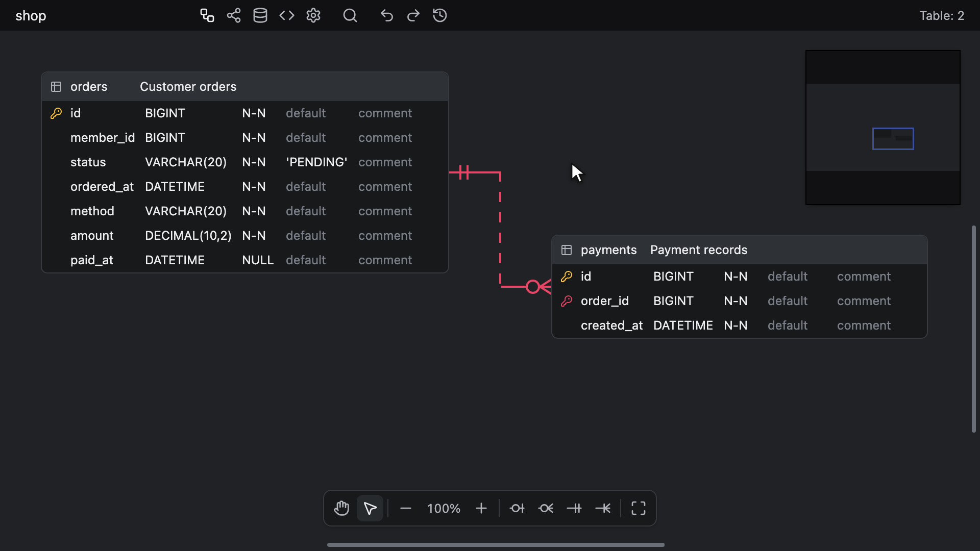Toggle N-N on the member_id row
Screen dimensions: 980x551
(x=254, y=138)
